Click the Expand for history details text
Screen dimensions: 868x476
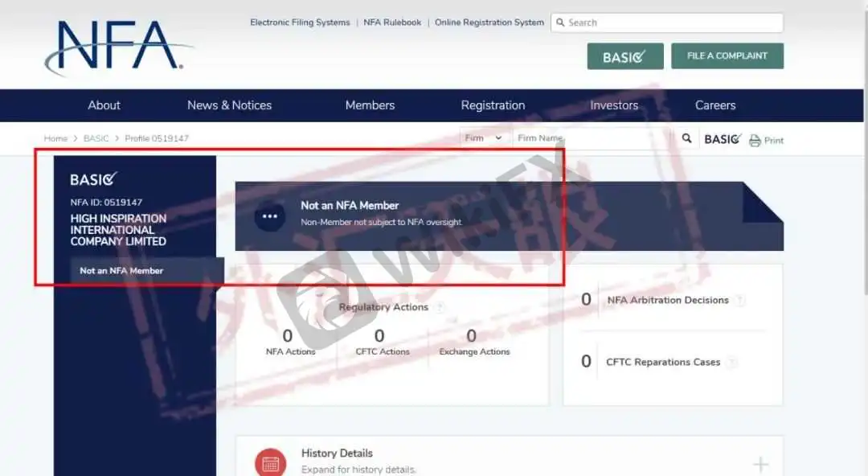358,470
